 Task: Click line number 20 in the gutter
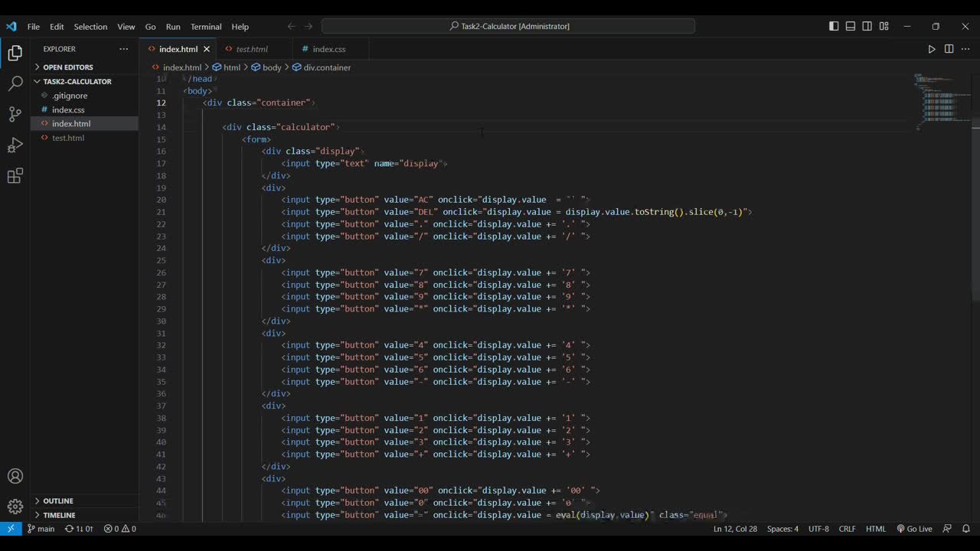pyautogui.click(x=161, y=200)
